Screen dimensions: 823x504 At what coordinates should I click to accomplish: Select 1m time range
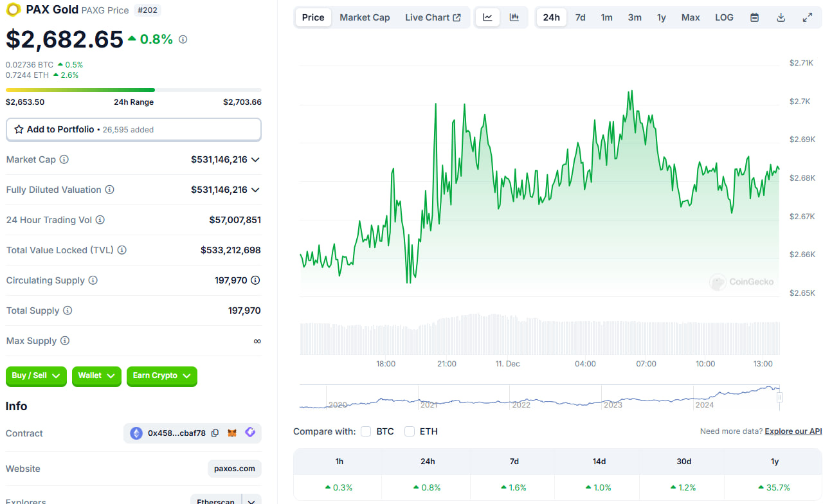[x=606, y=17]
